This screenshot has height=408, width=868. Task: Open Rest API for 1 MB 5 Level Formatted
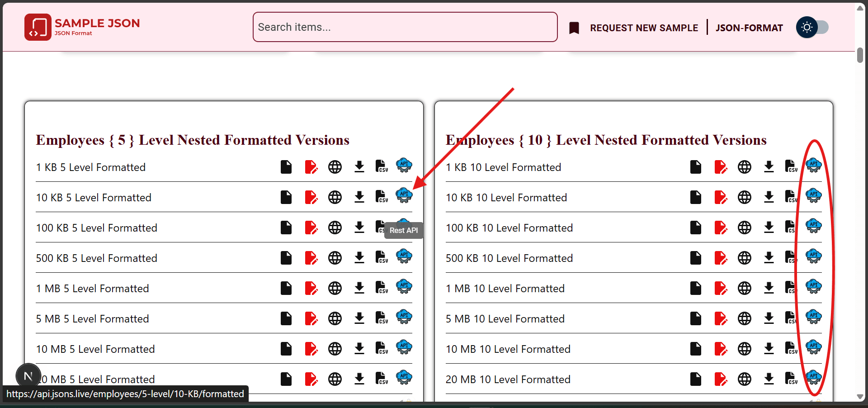(404, 286)
